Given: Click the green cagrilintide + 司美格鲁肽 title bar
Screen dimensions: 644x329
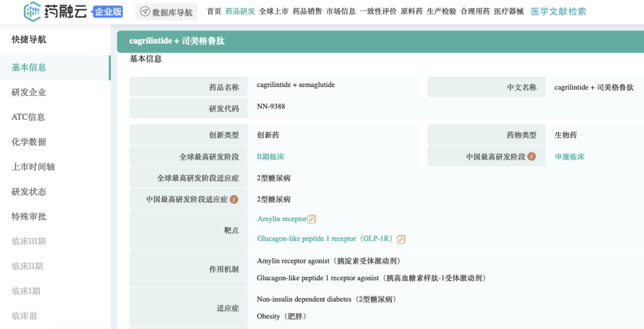Looking at the screenshot, I should 380,42.
